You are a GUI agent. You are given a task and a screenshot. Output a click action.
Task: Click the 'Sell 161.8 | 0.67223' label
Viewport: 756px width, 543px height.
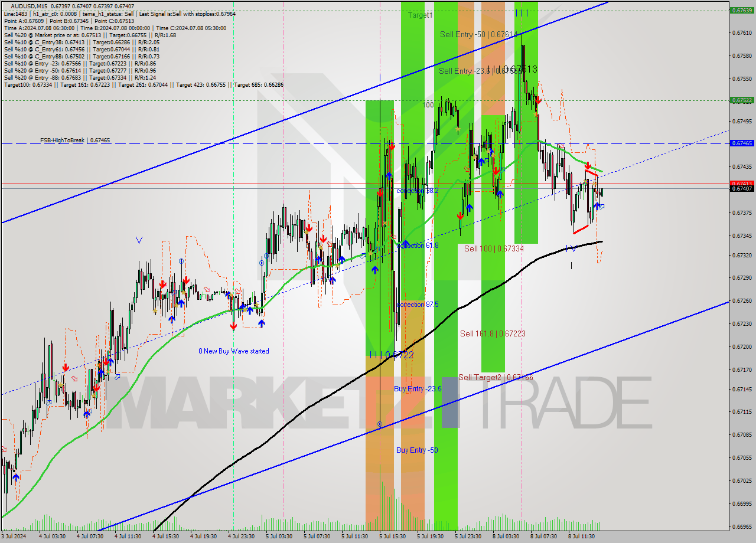(493, 333)
